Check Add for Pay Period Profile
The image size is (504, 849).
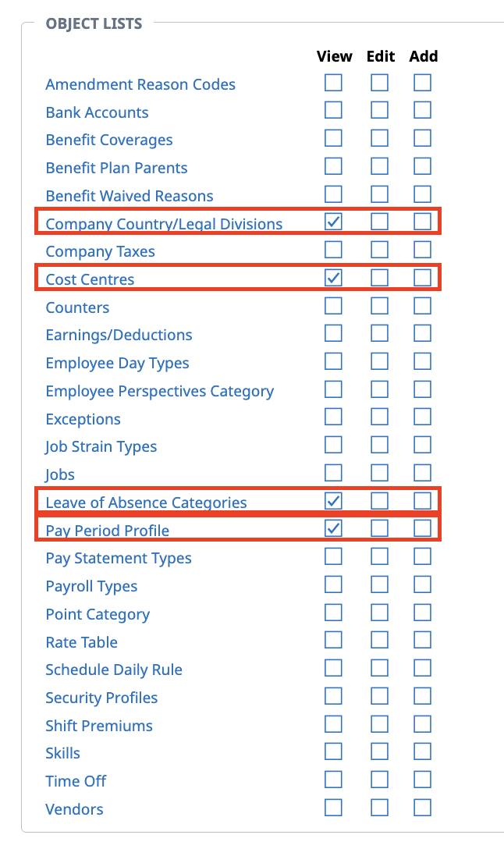[422, 528]
